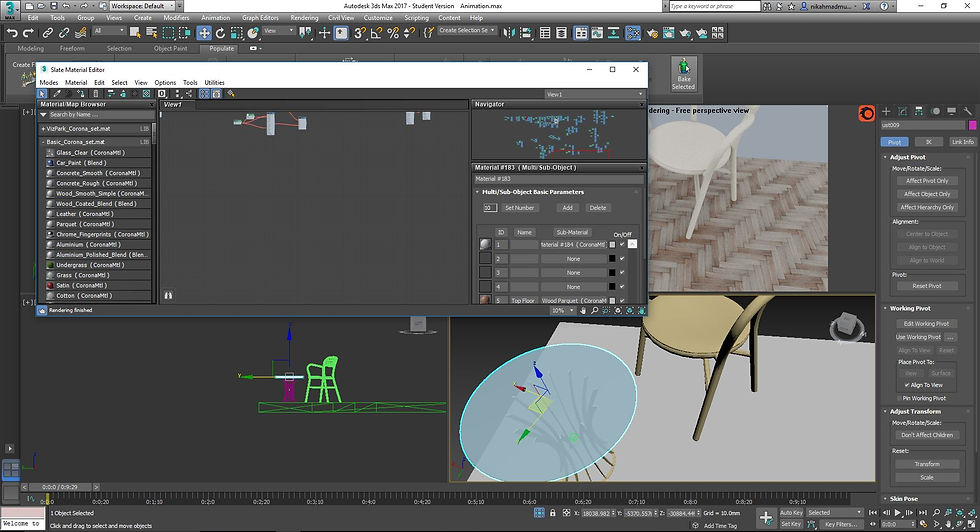
Task: Toggle the Percent Snap icon
Action: coord(392,33)
